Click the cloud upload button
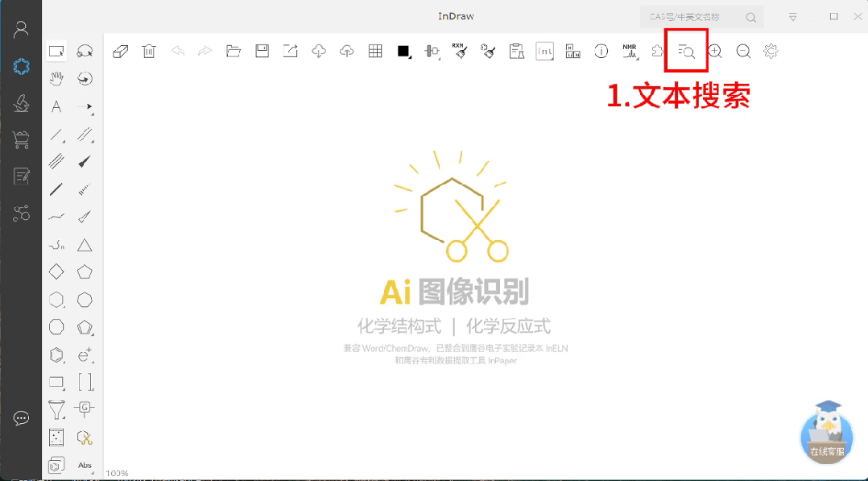 pos(345,51)
